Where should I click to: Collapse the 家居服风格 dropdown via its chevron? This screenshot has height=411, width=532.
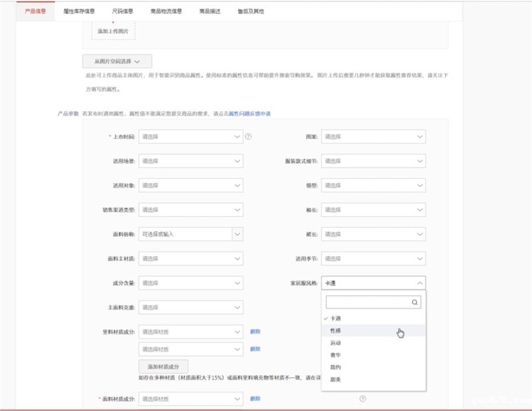pos(419,283)
